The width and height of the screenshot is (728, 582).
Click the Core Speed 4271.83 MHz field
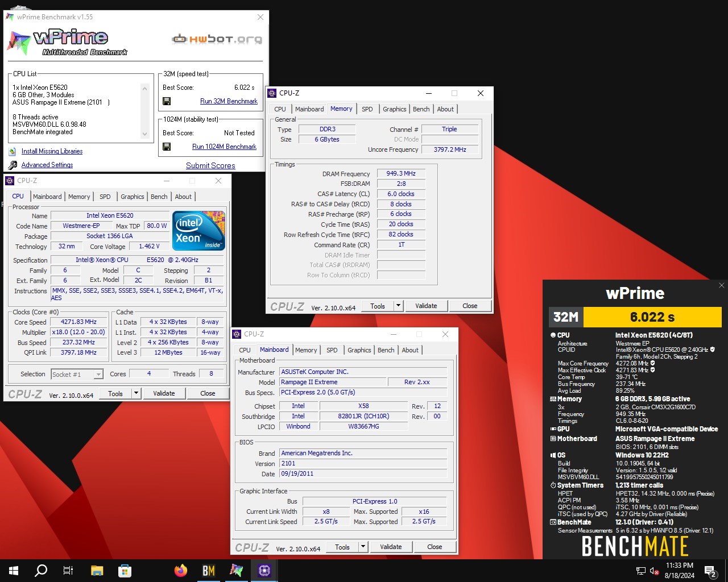79,322
